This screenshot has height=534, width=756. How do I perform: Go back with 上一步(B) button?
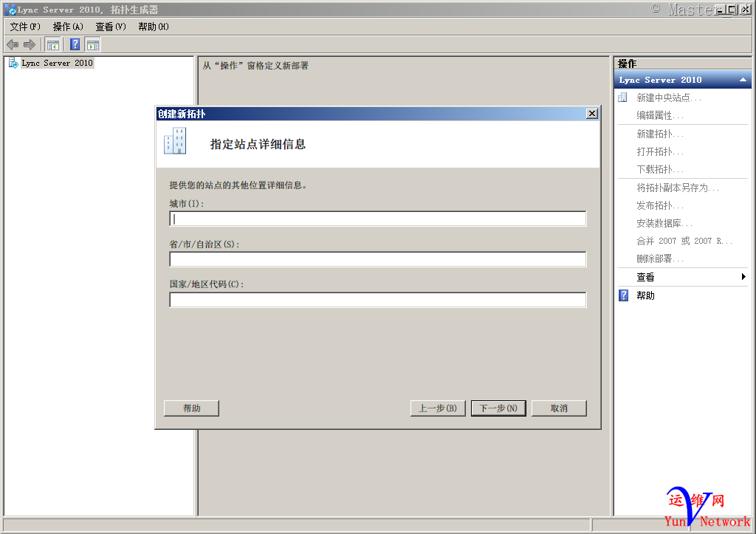tap(438, 408)
